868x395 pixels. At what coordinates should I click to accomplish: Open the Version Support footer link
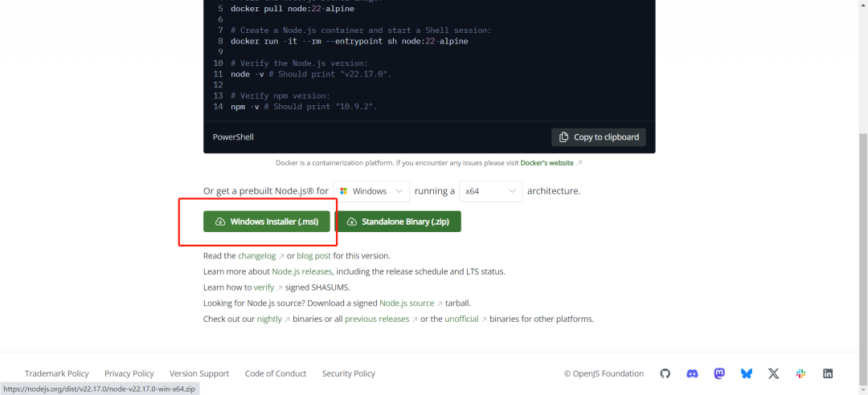(199, 373)
